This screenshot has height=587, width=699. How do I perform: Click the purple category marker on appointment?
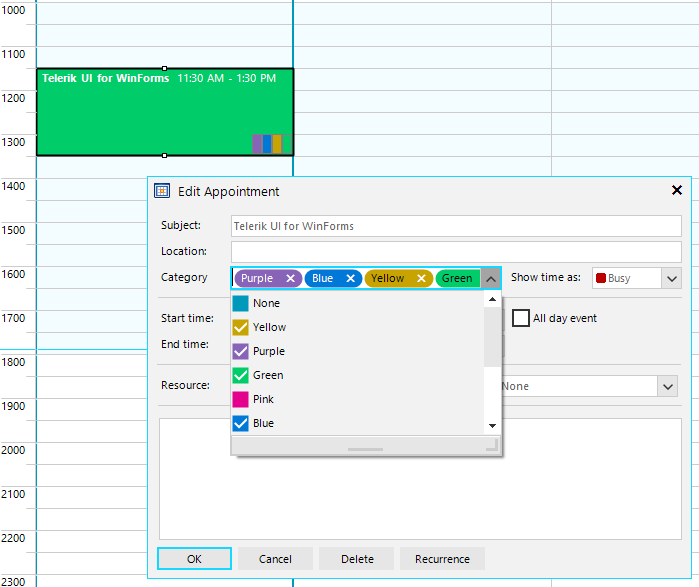[257, 144]
